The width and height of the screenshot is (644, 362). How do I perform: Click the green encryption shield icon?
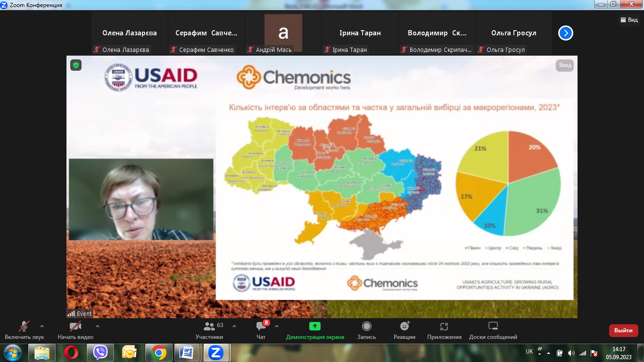(x=76, y=65)
